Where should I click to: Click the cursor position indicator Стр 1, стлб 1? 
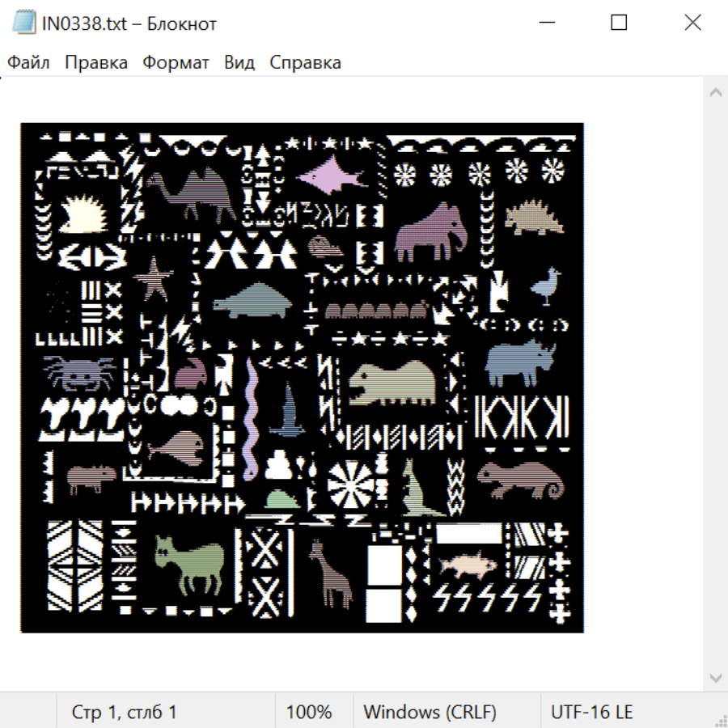tap(125, 712)
